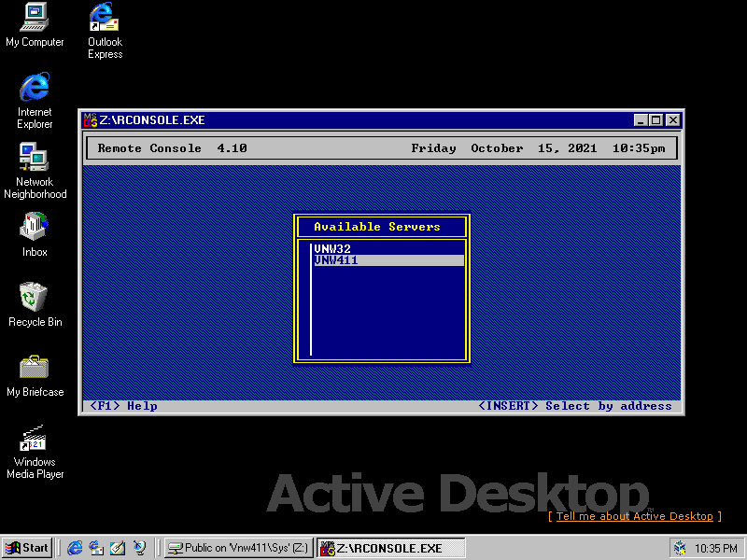This screenshot has height=560, width=747.
Task: Select server VNW32 in Available Servers
Action: point(388,248)
